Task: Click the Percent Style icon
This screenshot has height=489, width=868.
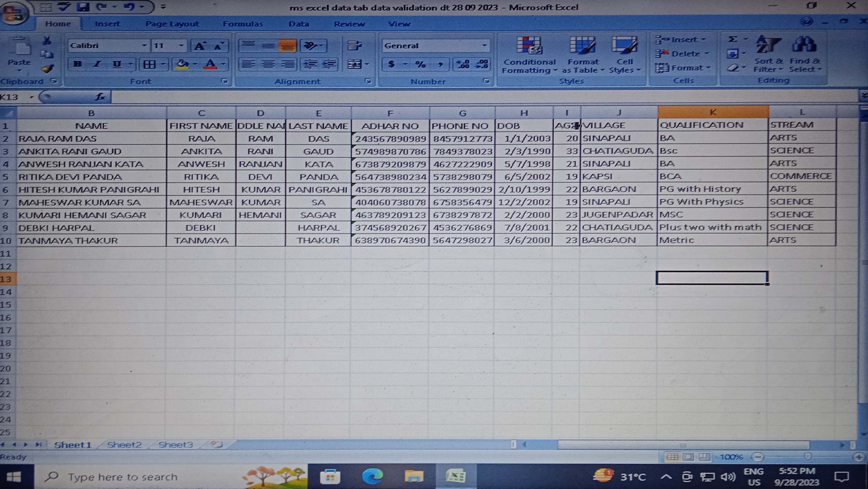Action: [420, 64]
